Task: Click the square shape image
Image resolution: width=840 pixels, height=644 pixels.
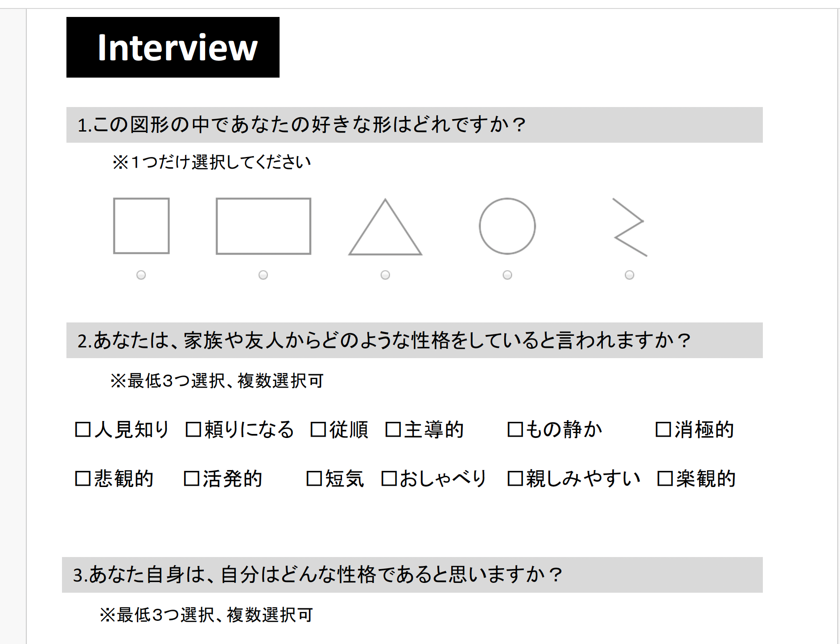Action: click(x=141, y=226)
